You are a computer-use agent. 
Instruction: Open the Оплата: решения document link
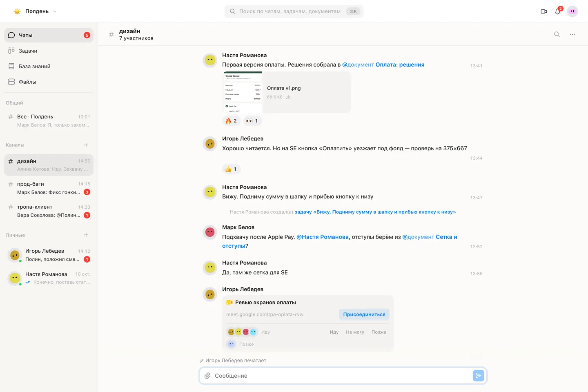[383, 65]
